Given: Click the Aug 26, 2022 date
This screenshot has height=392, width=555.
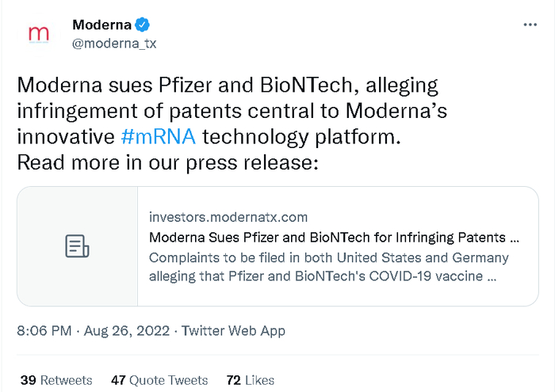Looking at the screenshot, I should coord(128,331).
